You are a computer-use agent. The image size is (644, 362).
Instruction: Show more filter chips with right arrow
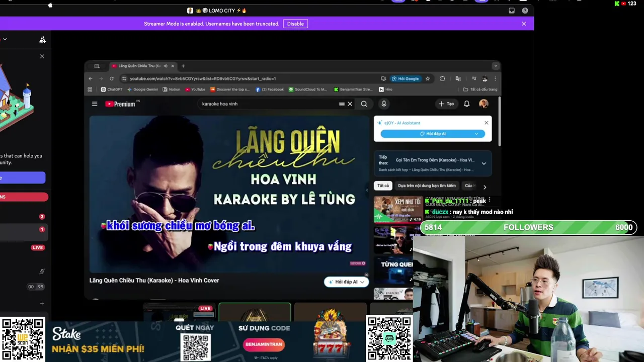point(485,187)
